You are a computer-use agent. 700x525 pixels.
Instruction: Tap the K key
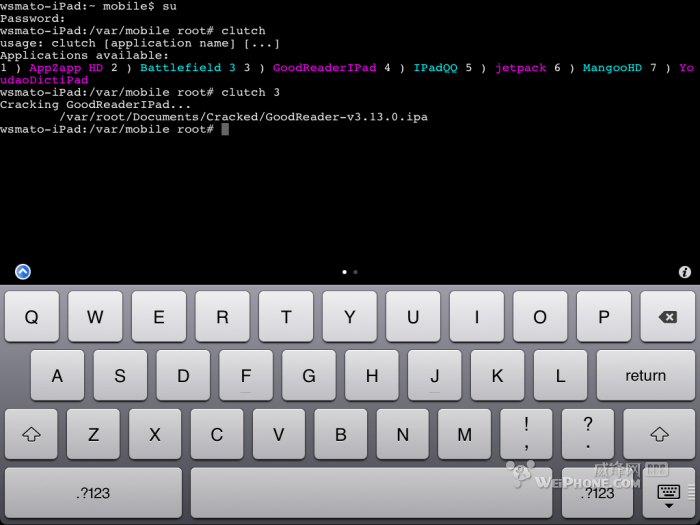pyautogui.click(x=497, y=375)
